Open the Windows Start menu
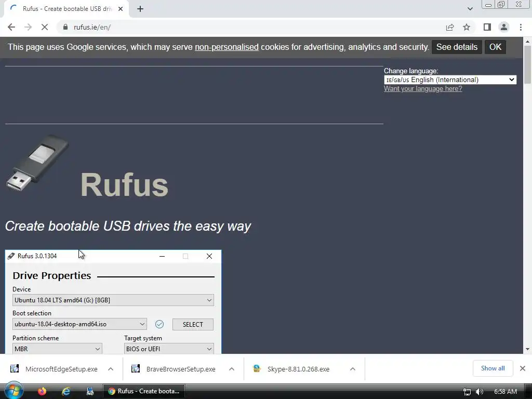This screenshot has width=532, height=399. pyautogui.click(x=14, y=391)
